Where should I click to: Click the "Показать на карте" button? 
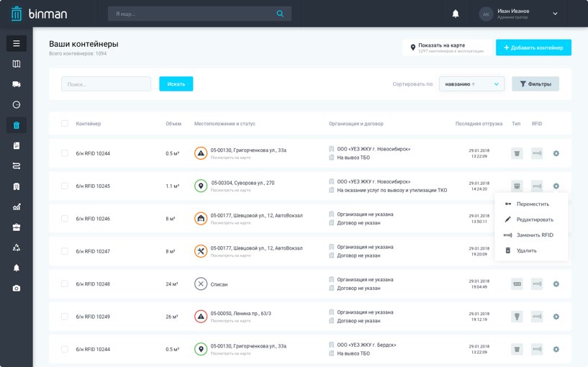[447, 47]
